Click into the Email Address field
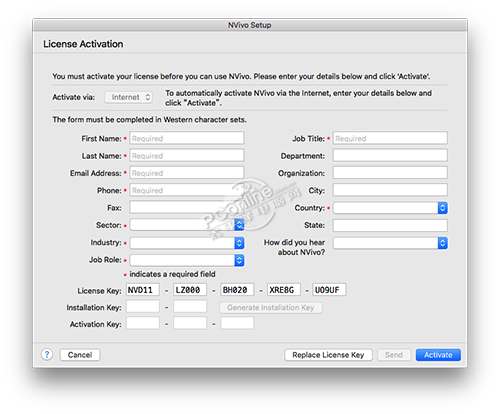The height and width of the screenshot is (414, 500). tap(187, 173)
